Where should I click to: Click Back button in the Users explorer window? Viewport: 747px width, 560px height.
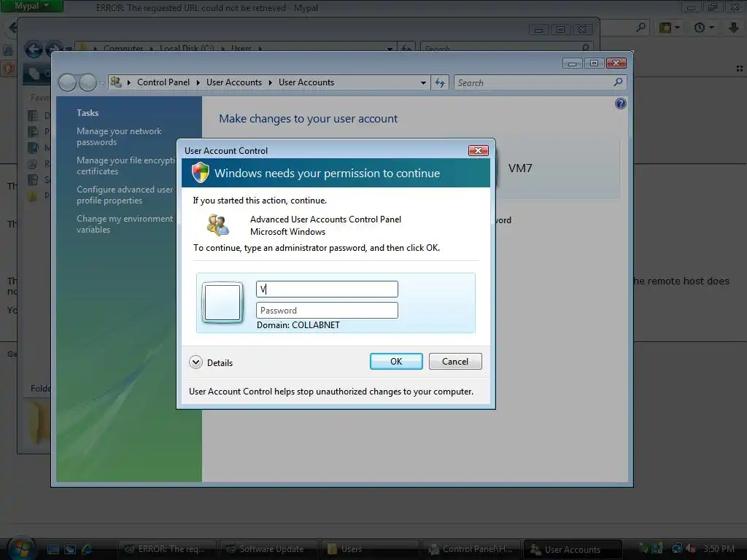(34, 49)
